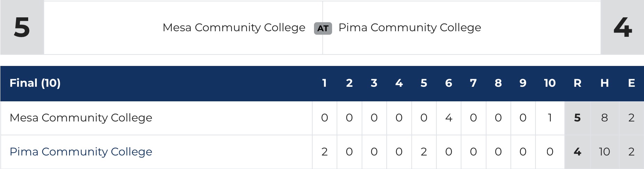Click the E errors column header
This screenshot has width=644, height=169.
point(631,83)
